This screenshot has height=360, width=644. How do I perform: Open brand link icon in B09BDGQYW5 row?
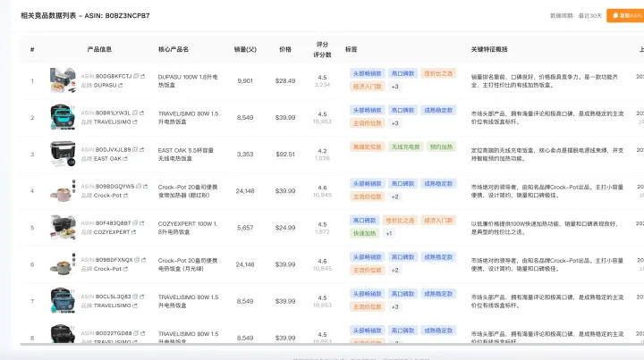126,195
